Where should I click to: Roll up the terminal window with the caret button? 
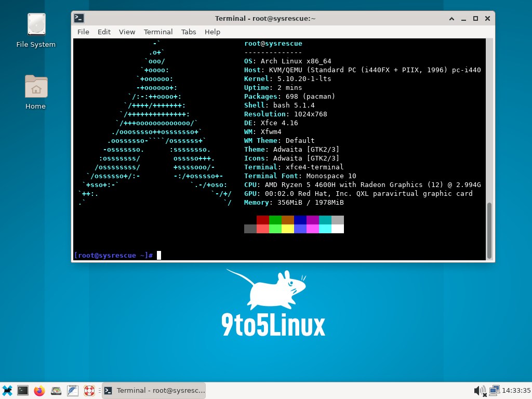coord(451,19)
